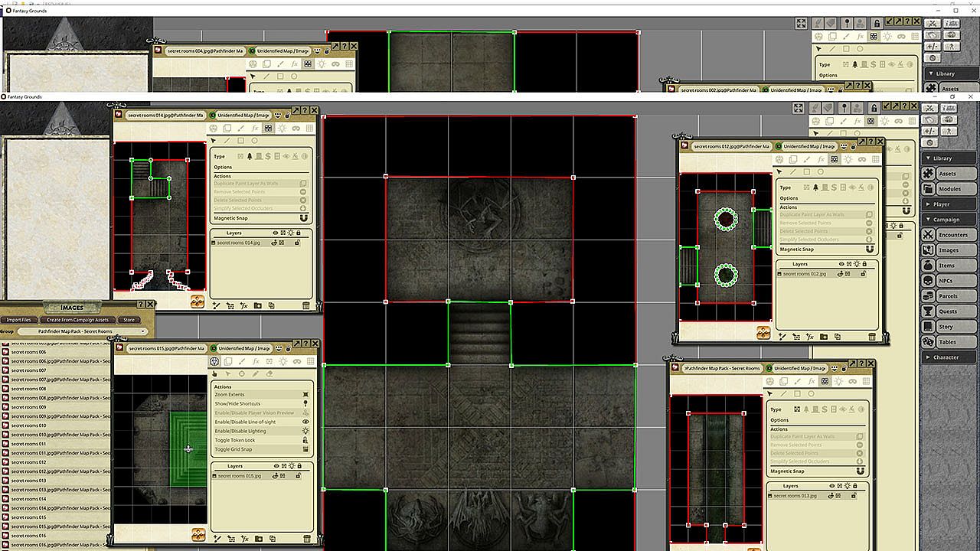Image resolution: width=980 pixels, height=551 pixels.
Task: Click the orange pan/center button in 014 window
Action: [198, 302]
